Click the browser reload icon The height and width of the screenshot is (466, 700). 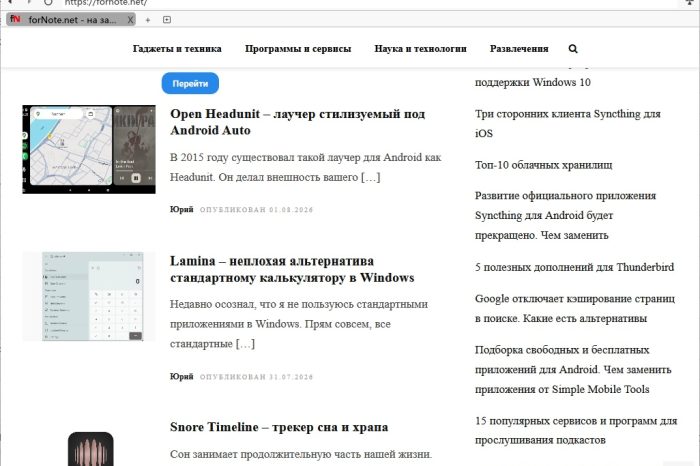(x=48, y=2)
